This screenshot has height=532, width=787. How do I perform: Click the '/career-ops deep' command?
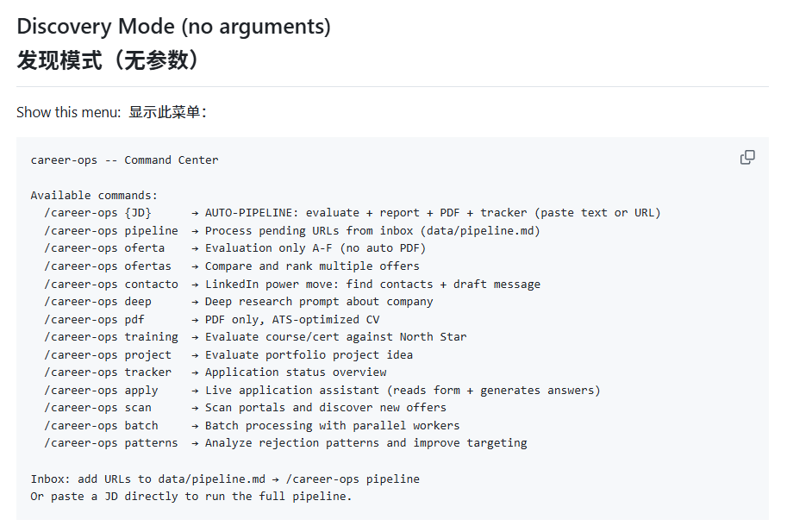98,302
